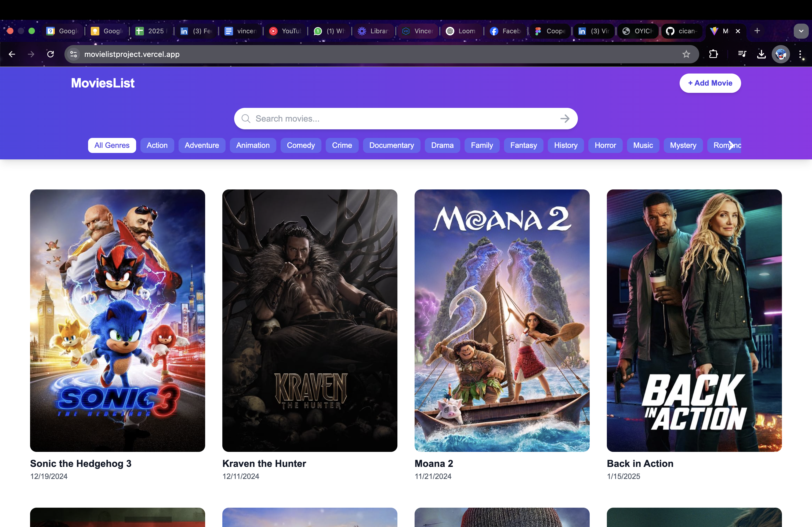
Task: Switch to the Figma Cooper tab
Action: pos(550,31)
